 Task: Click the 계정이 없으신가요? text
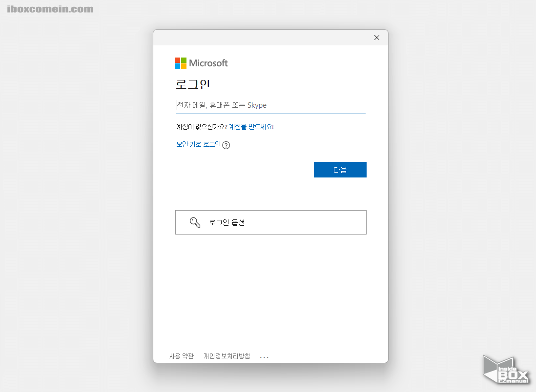click(x=202, y=127)
